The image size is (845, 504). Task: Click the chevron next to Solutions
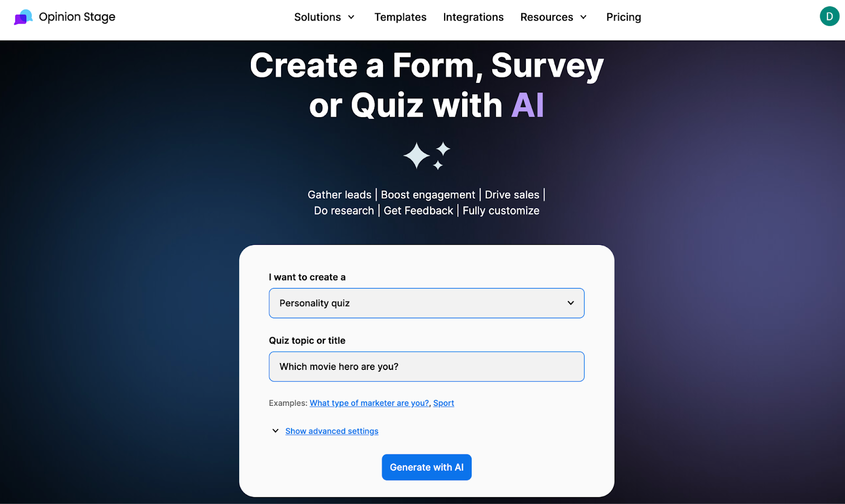351,17
